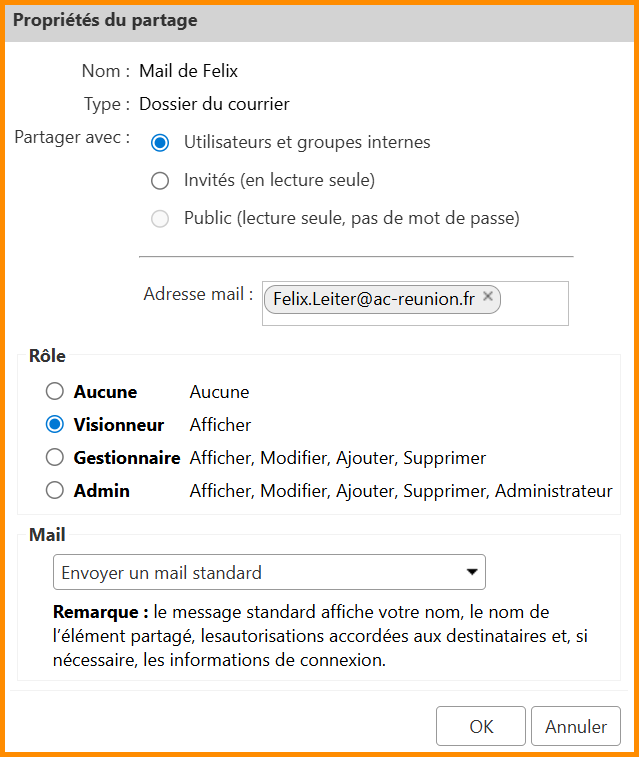Click the Felix.Leiter@ac-reunion.fr address text
Viewport: 639px width, 757px height.
(373, 299)
